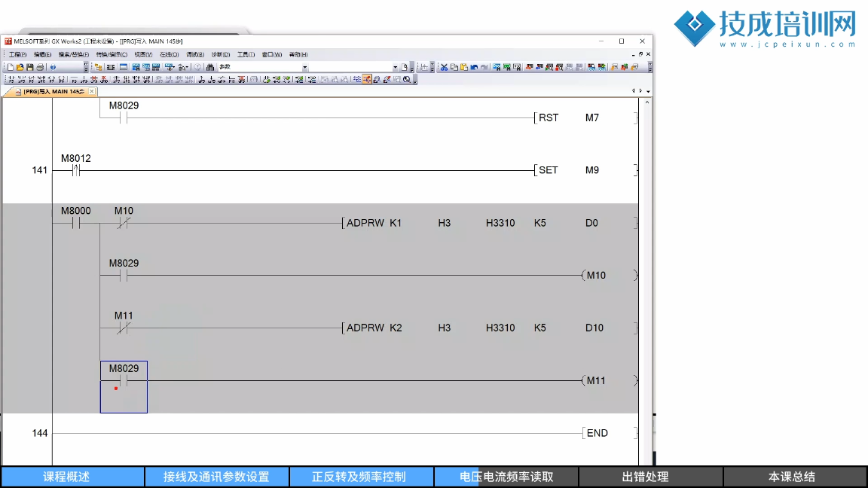
Task: Delete a vertical line with the cF10 icon
Action: 104,80
